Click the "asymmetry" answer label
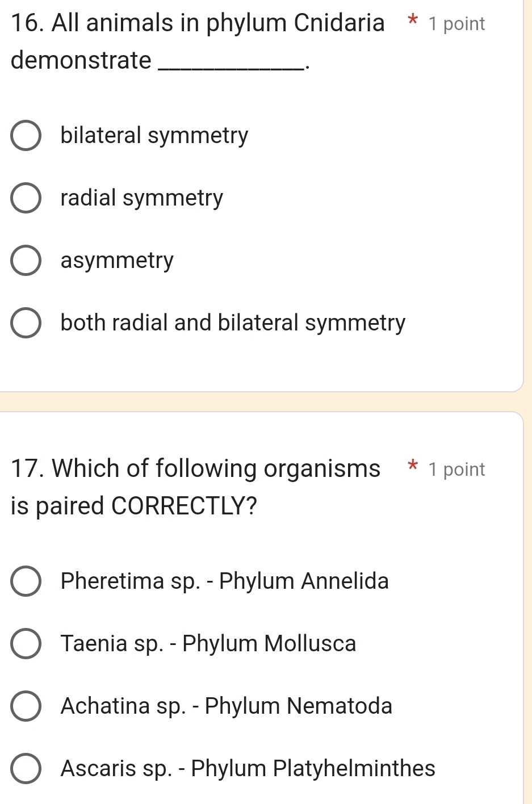Screen dimensions: 532x804 pyautogui.click(x=117, y=261)
